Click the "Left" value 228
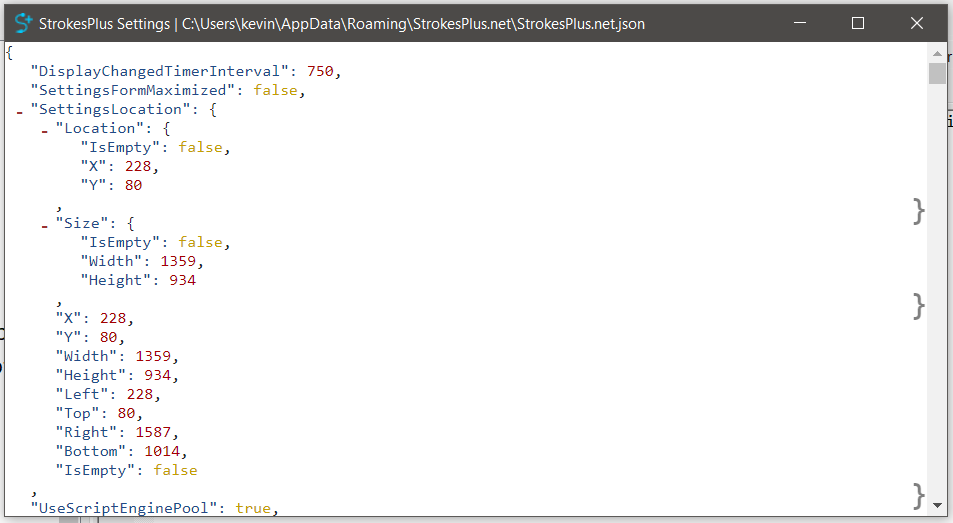Screen dimensions: 953x523 pyautogui.click(x=140, y=394)
